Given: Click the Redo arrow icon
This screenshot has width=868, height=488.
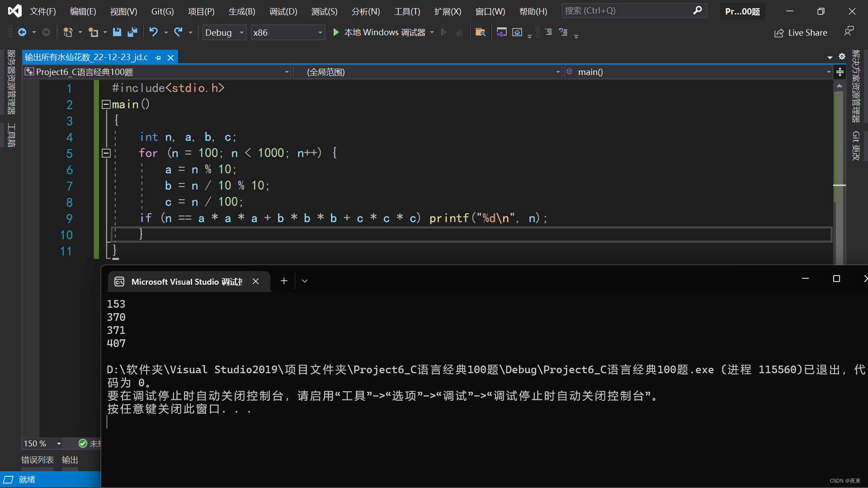Looking at the screenshot, I should tap(178, 32).
